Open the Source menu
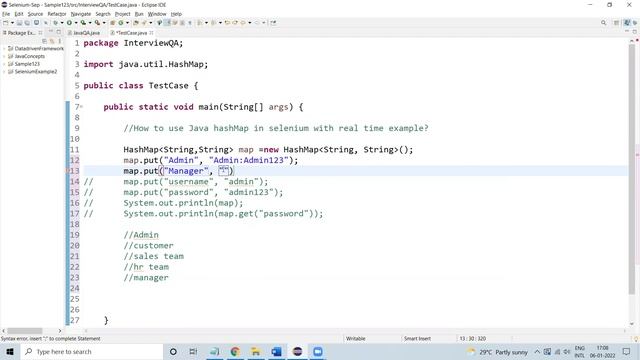 pos(35,14)
